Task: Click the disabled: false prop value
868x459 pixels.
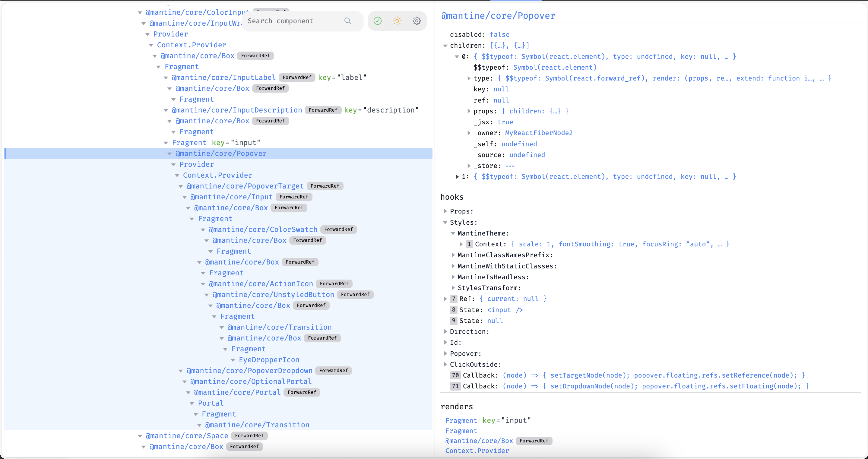Action: click(x=499, y=35)
